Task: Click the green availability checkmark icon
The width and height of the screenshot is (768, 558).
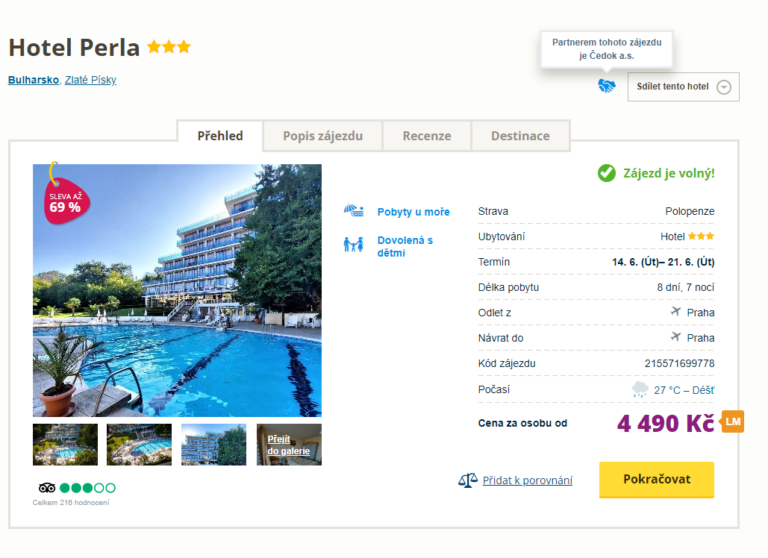Action: click(606, 173)
